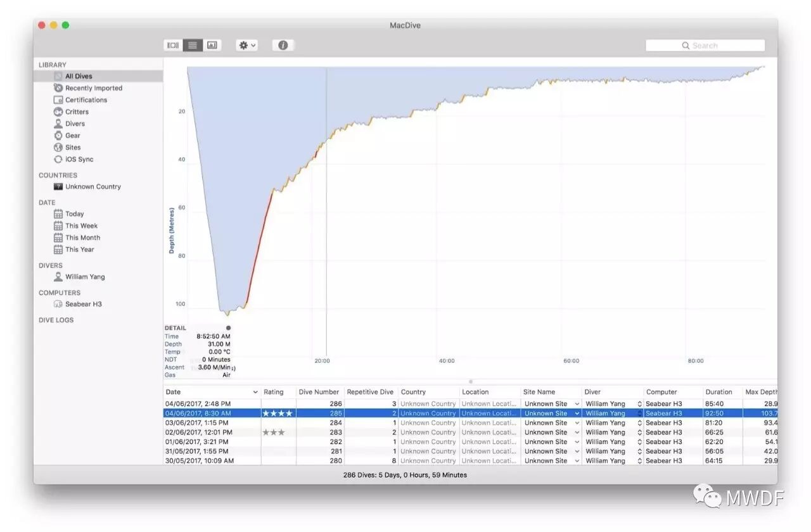This screenshot has height=532, width=811.
Task: Open Site Name dropdown for dive 285
Action: (577, 414)
